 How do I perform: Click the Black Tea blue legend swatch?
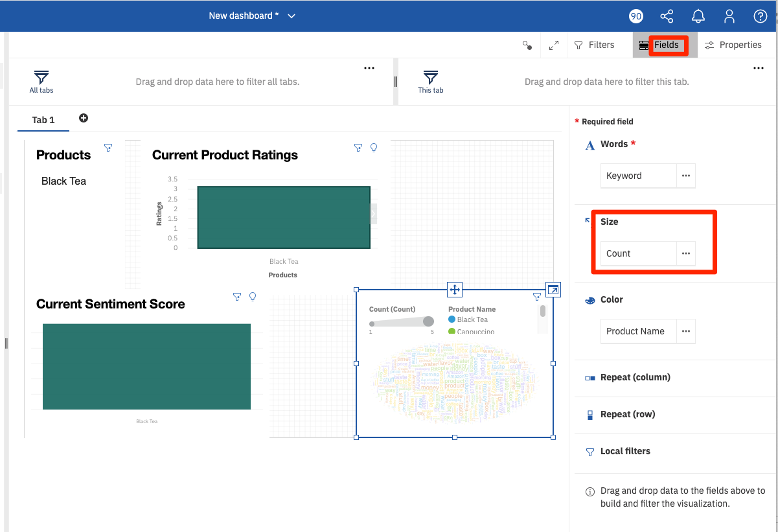pos(452,319)
